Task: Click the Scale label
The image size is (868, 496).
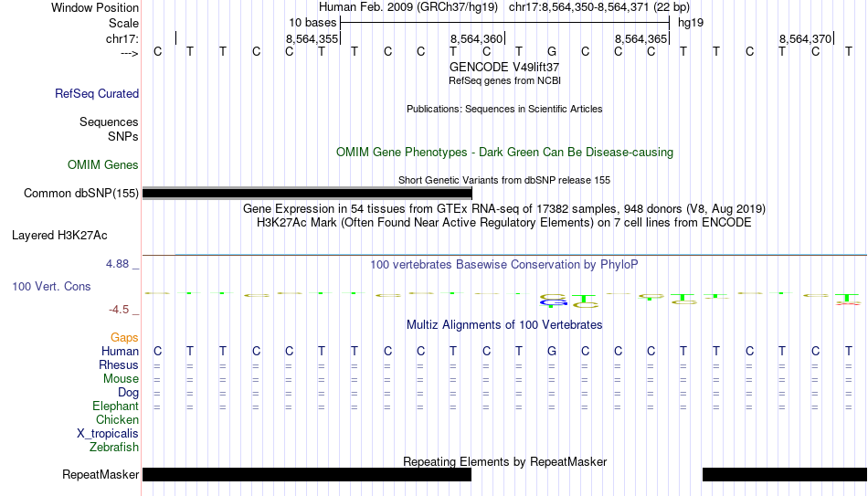Action: click(x=123, y=23)
